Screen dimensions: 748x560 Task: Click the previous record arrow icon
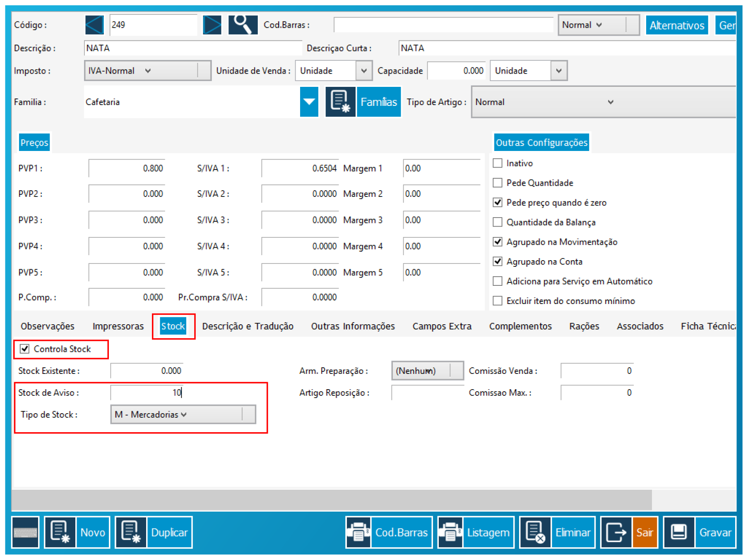coord(94,25)
